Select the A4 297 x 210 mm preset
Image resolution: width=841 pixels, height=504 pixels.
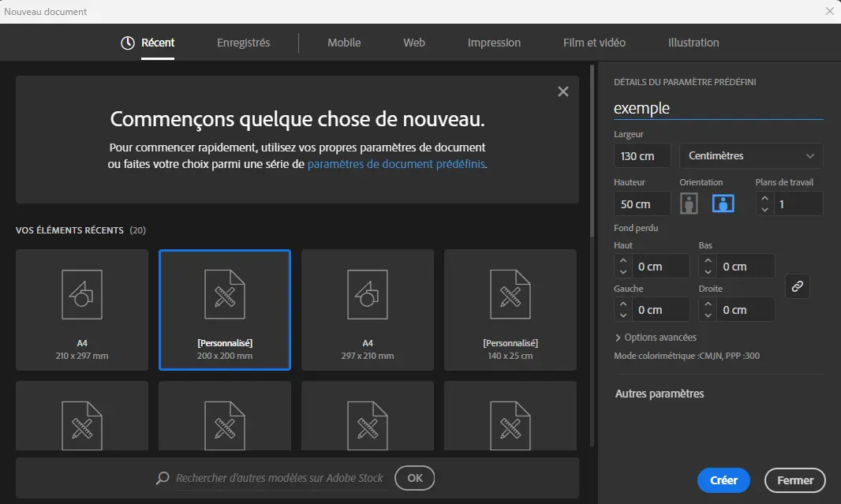[x=368, y=310]
